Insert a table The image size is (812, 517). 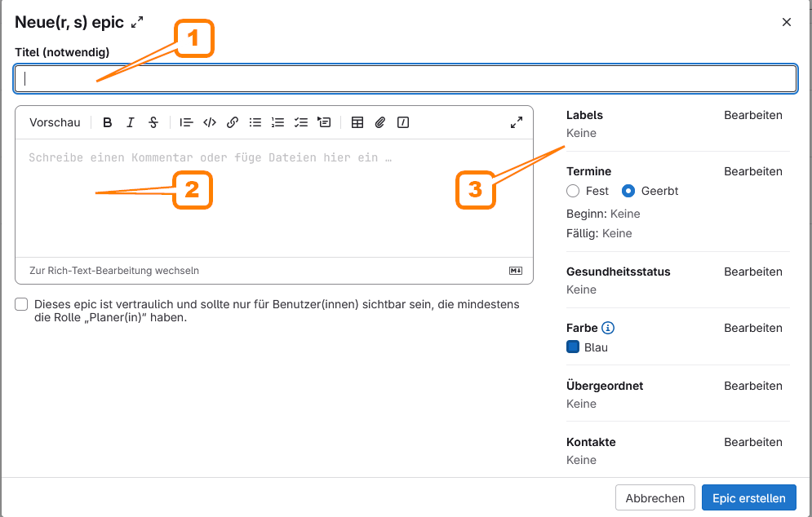[x=357, y=122]
